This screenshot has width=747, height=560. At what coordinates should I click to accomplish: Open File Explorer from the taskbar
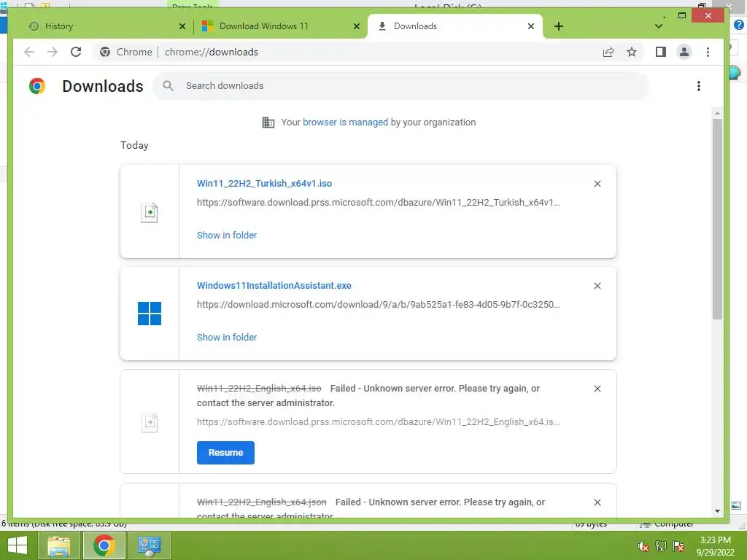(x=58, y=545)
